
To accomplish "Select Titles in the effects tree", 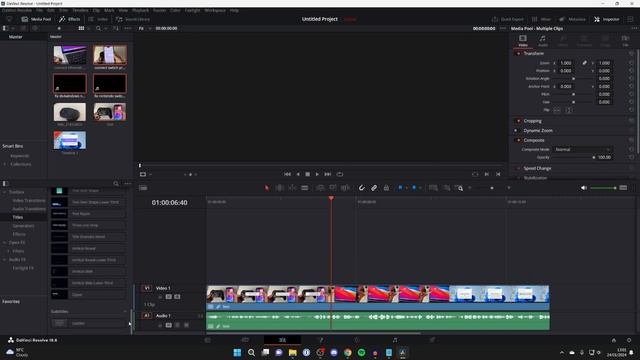I will pos(18,217).
